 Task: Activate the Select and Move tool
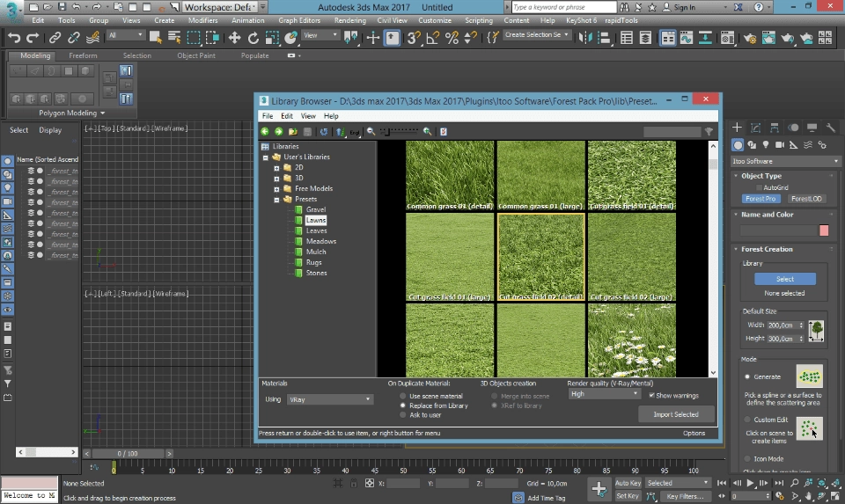click(x=234, y=38)
